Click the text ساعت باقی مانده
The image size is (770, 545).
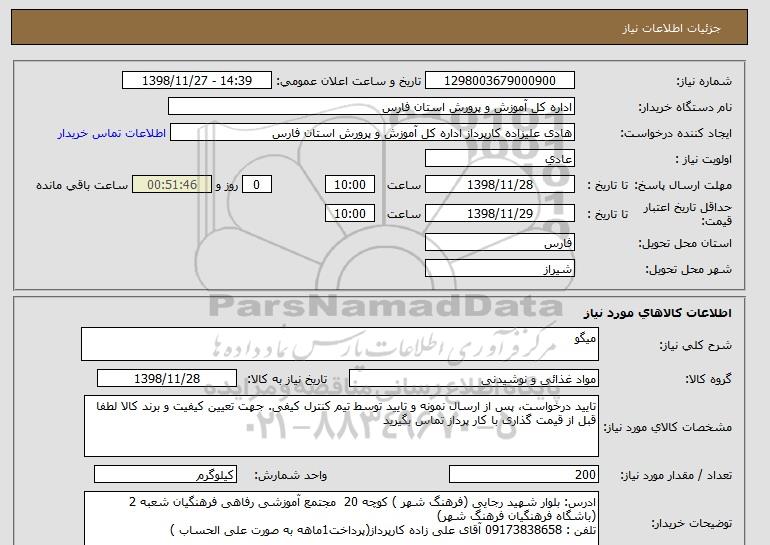pyautogui.click(x=82, y=185)
